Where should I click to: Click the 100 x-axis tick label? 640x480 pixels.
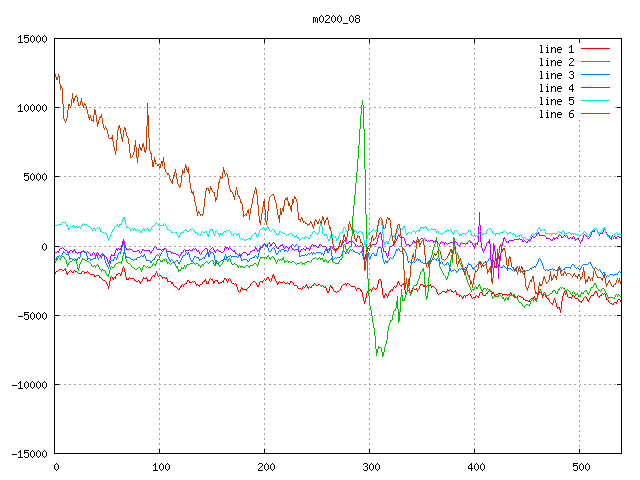[160, 467]
